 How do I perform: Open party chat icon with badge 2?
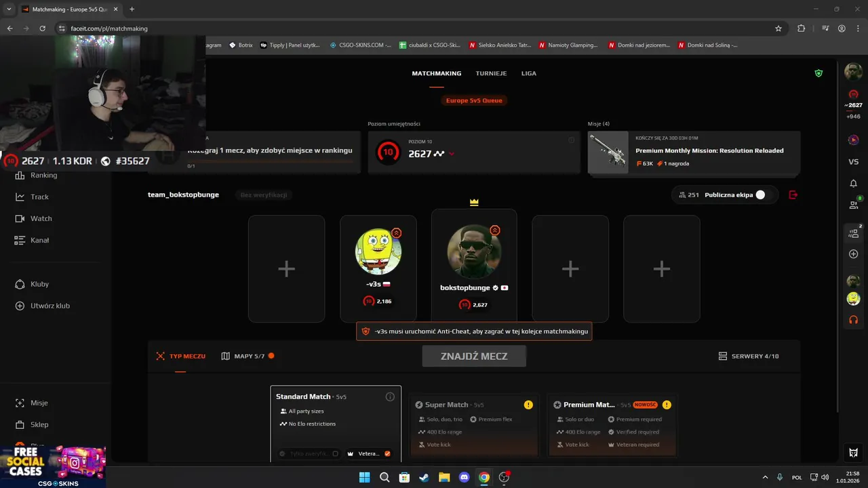click(854, 233)
